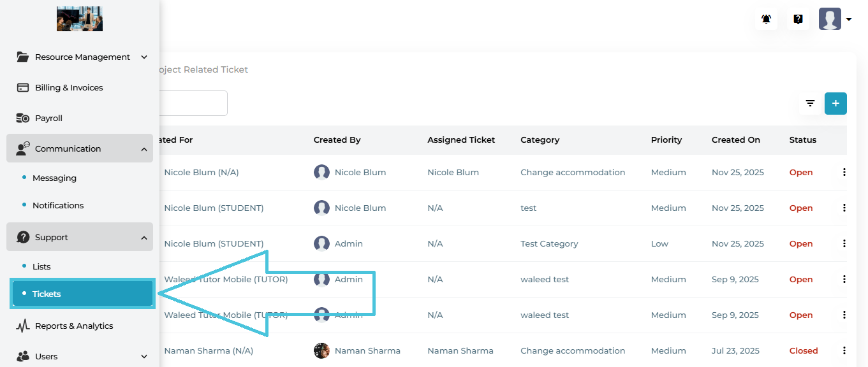
Task: Click the Reports & Analytics pulse icon
Action: click(x=23, y=326)
